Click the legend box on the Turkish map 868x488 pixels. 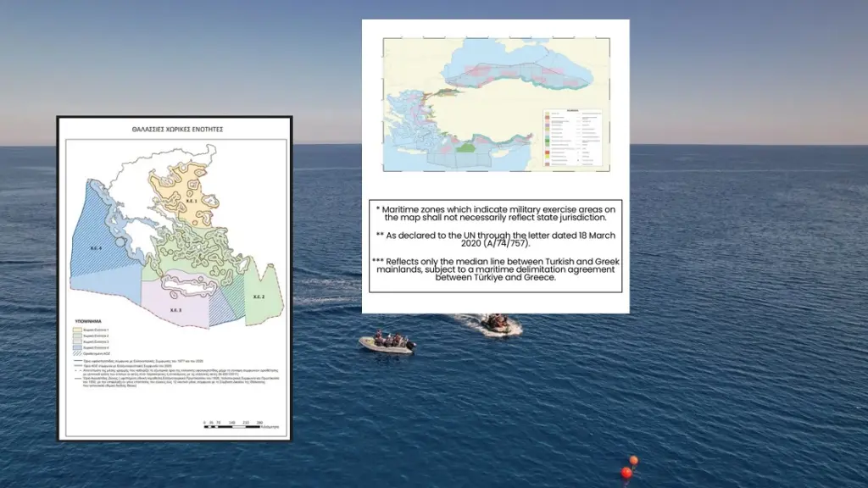coord(572,137)
